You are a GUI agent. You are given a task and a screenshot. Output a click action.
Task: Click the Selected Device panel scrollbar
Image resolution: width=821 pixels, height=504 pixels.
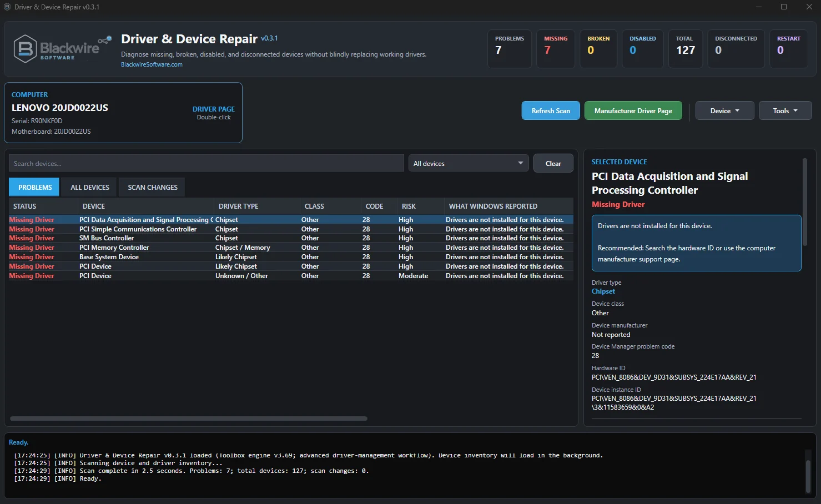(805, 202)
